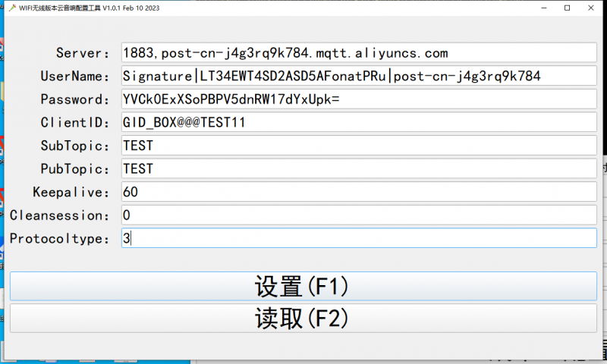Click the 设置(F1) settings button
The image size is (607, 364).
pyautogui.click(x=303, y=287)
